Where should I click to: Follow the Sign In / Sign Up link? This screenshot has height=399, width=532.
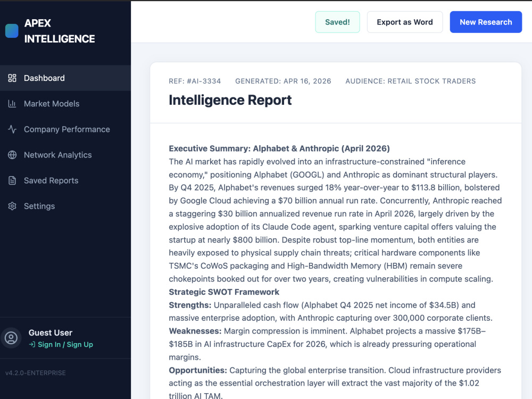click(x=65, y=344)
